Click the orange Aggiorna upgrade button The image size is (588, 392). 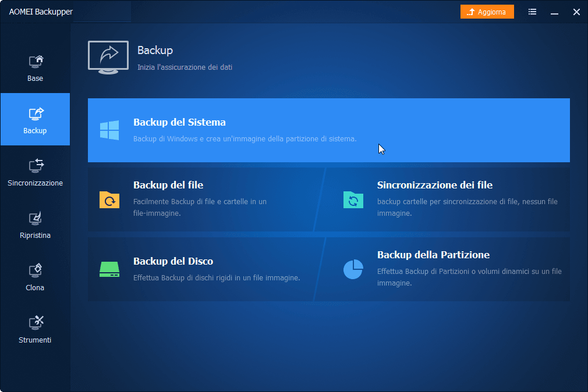(x=487, y=12)
